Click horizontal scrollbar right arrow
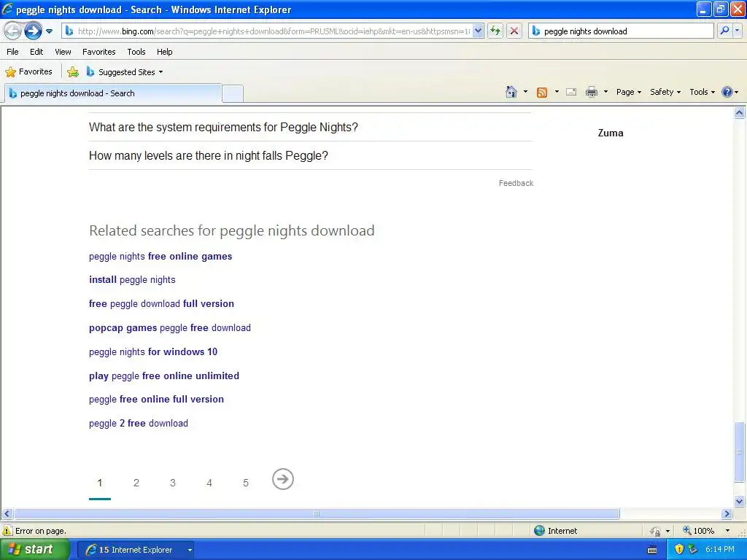The image size is (747, 560). pyautogui.click(x=727, y=514)
